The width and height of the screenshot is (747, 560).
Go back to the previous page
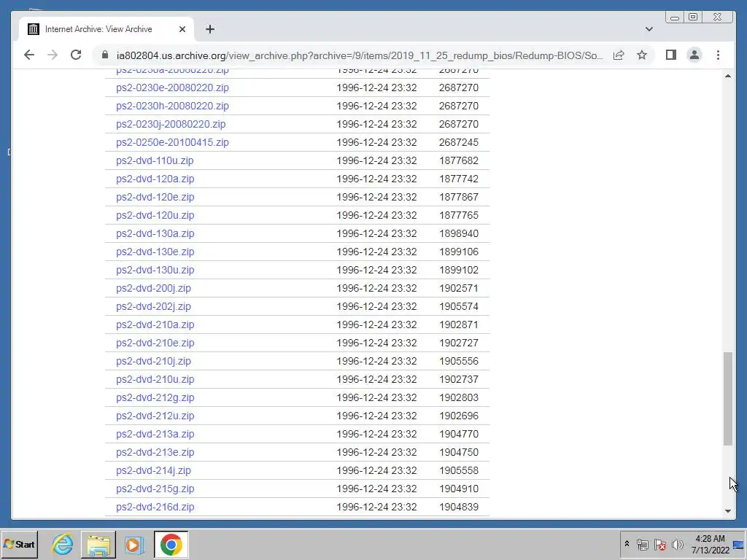pyautogui.click(x=29, y=55)
